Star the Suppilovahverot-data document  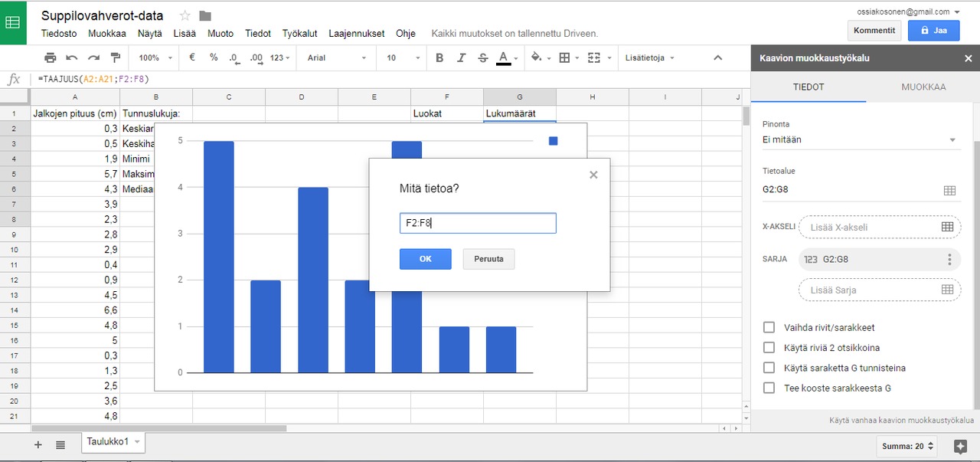tap(185, 16)
